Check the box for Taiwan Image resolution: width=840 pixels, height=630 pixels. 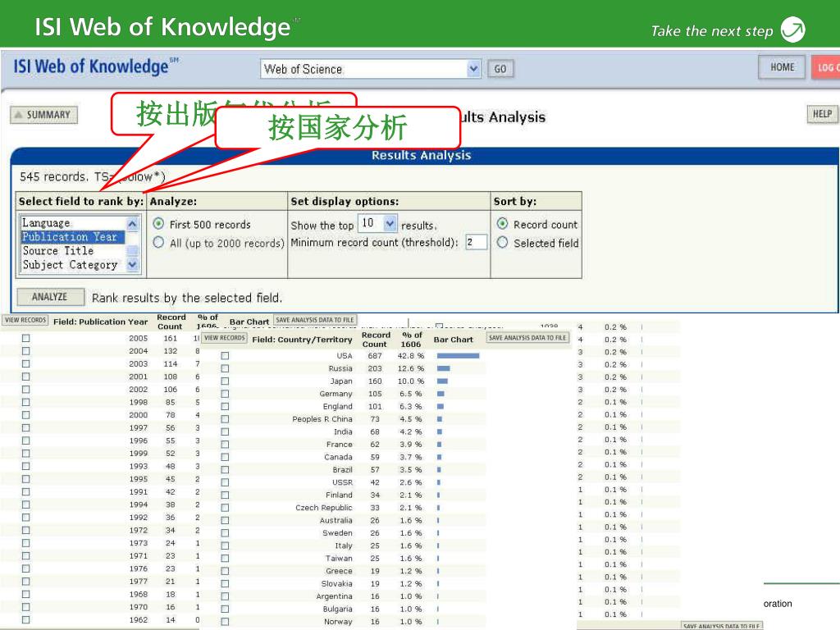click(225, 558)
